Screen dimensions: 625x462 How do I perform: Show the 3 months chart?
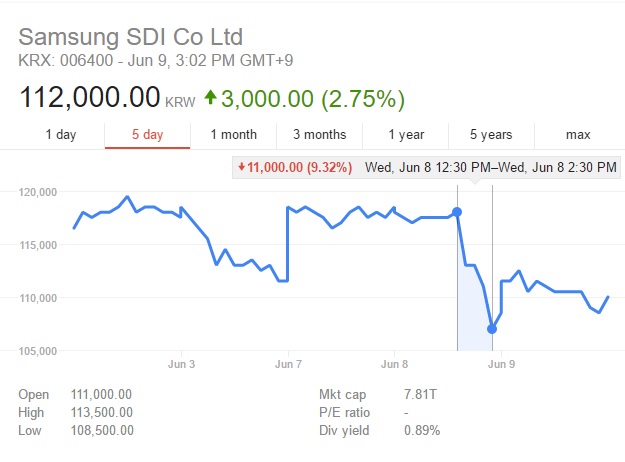pos(320,135)
